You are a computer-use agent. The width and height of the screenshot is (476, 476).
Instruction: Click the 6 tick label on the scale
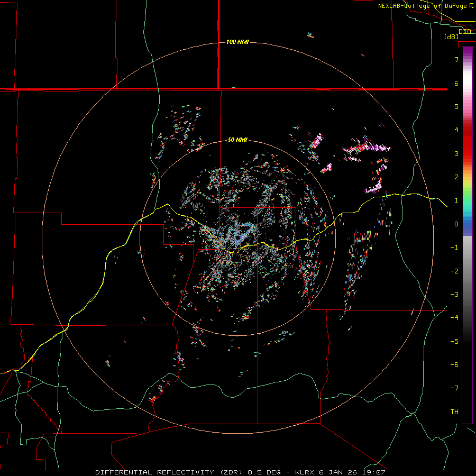coord(456,83)
